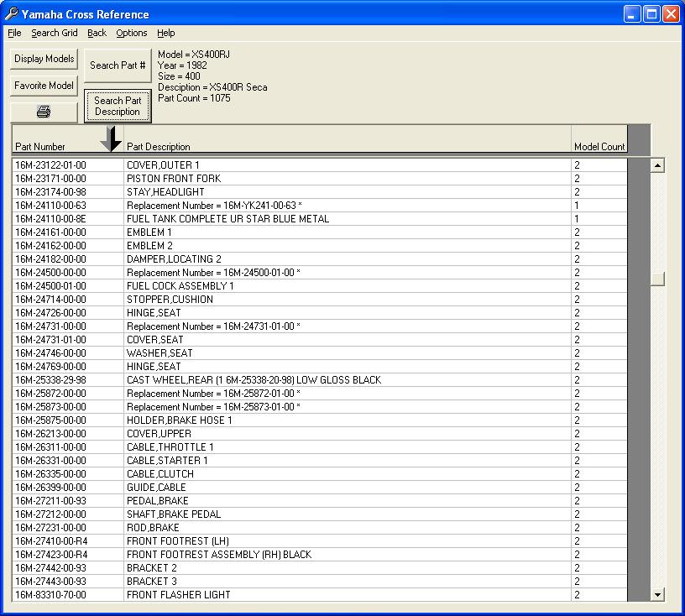
Task: Close the Yamaha Cross Reference window
Action: coord(671,14)
